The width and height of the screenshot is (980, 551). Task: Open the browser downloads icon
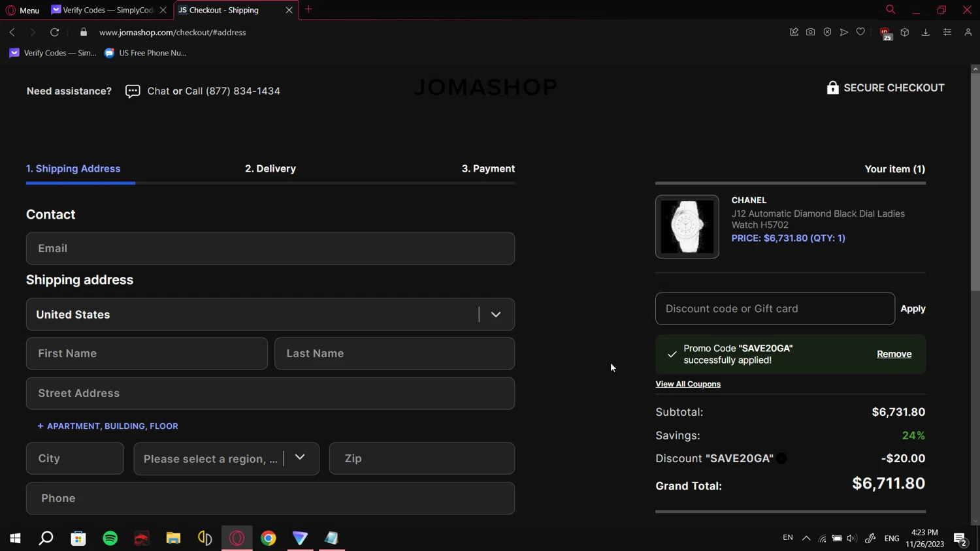(926, 32)
